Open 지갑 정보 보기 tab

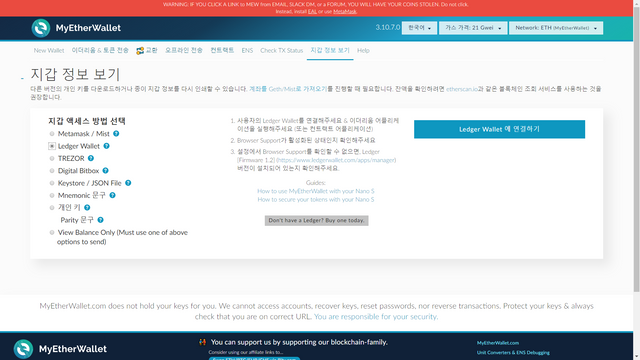(330, 51)
